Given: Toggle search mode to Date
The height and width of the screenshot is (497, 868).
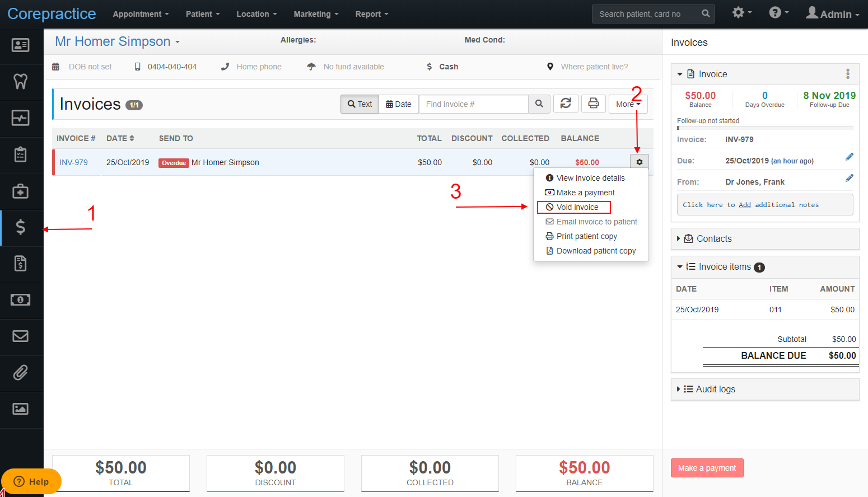Looking at the screenshot, I should click(x=399, y=104).
